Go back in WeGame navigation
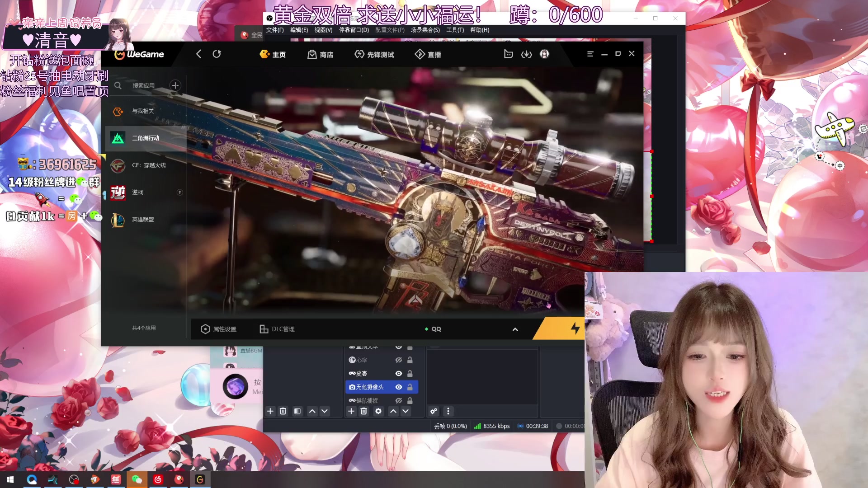The width and height of the screenshot is (868, 488). click(x=198, y=54)
